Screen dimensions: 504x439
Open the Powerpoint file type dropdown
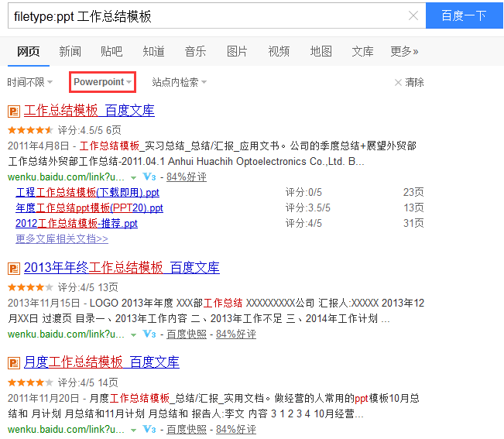point(102,82)
